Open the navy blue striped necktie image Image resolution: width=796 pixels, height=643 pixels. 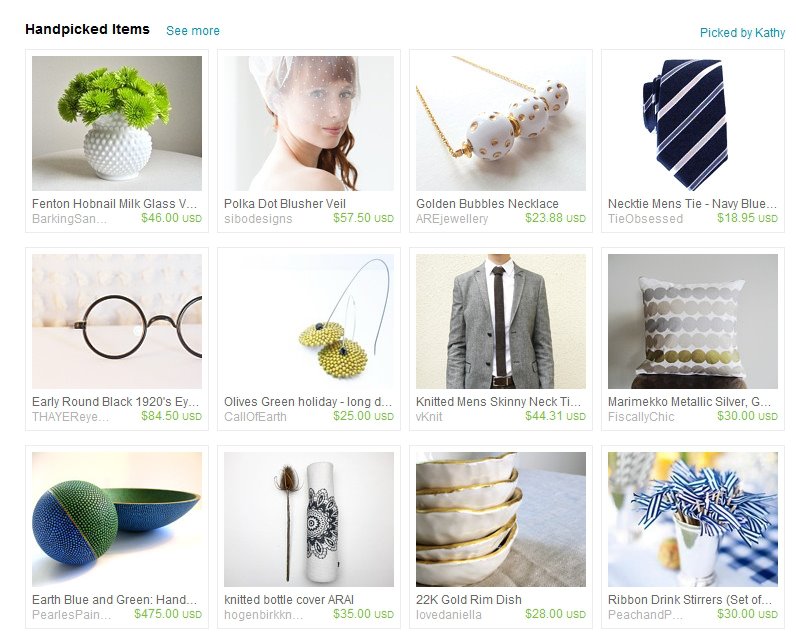692,123
